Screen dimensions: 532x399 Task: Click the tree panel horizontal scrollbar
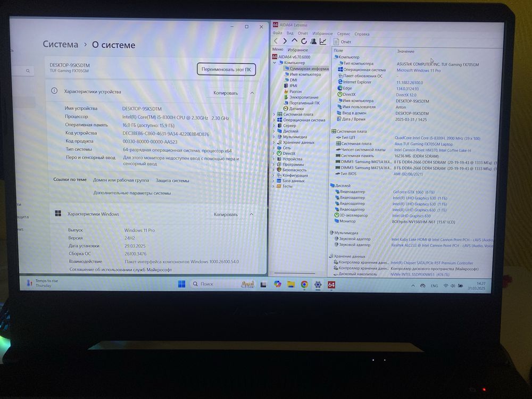pos(295,273)
